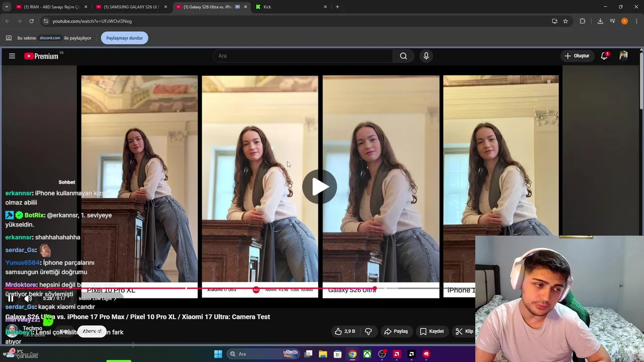Start voice search with the microphone icon

(x=426, y=56)
